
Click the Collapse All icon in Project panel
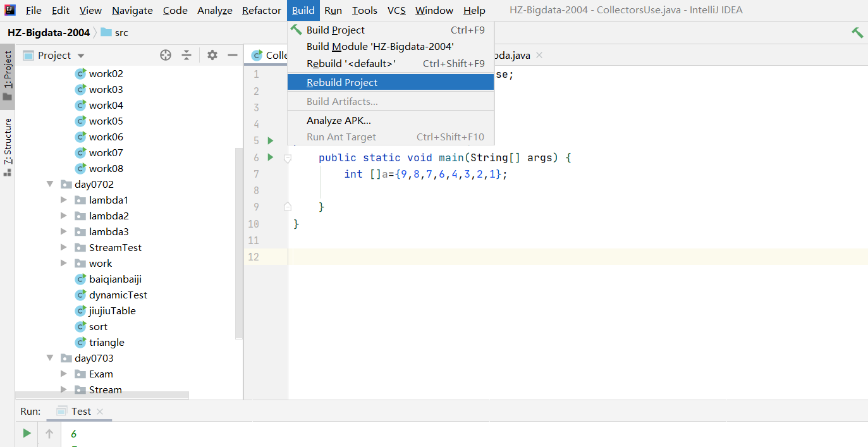(186, 55)
